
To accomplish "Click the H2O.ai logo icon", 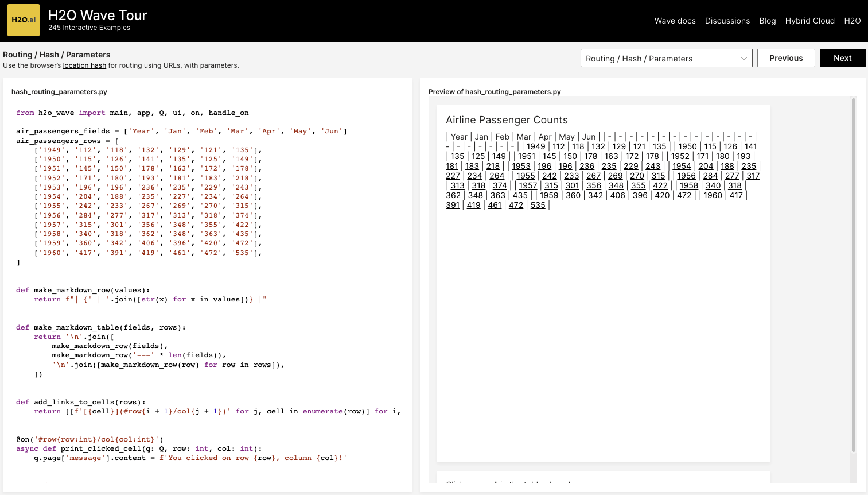I will point(23,20).
